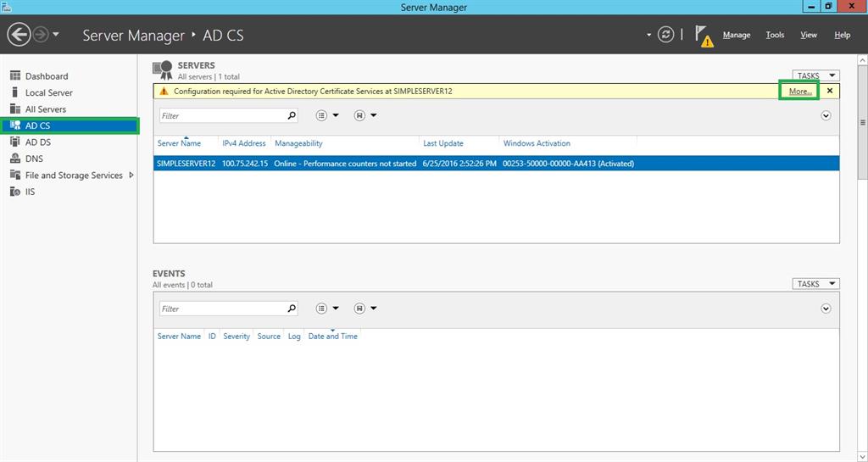
Task: Select the SIMPLESERVER12 server row
Action: [x=496, y=164]
